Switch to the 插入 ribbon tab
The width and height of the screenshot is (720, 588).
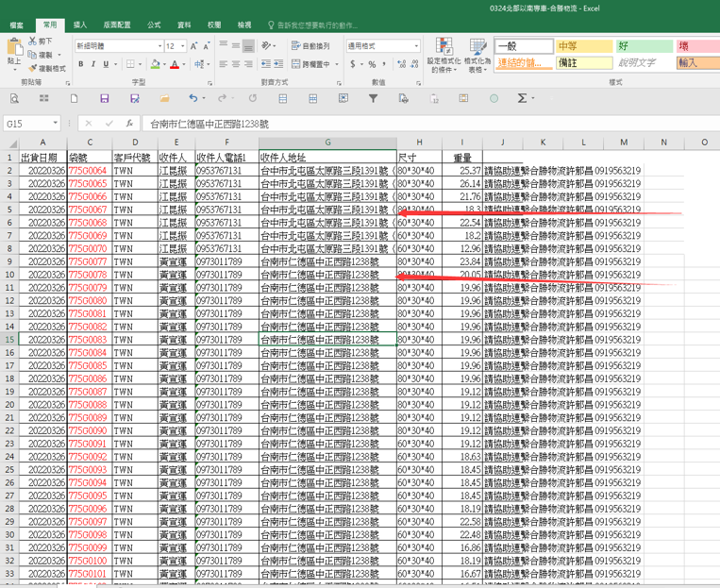pyautogui.click(x=80, y=25)
